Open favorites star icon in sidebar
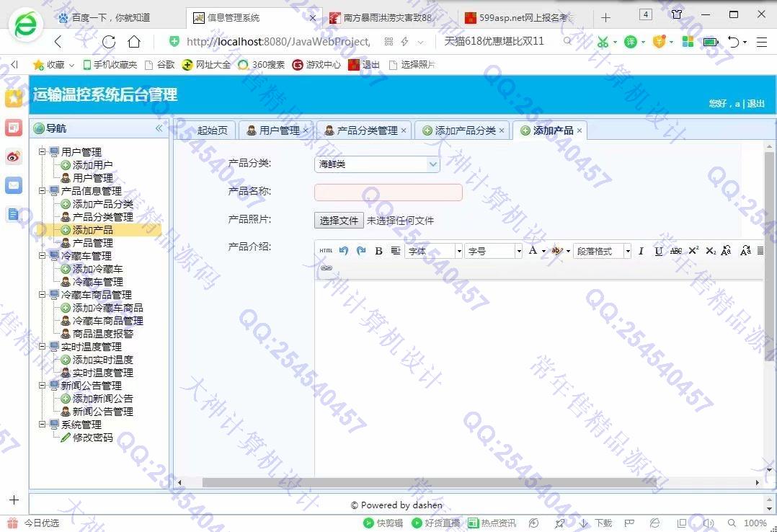777x532 pixels. [14, 98]
